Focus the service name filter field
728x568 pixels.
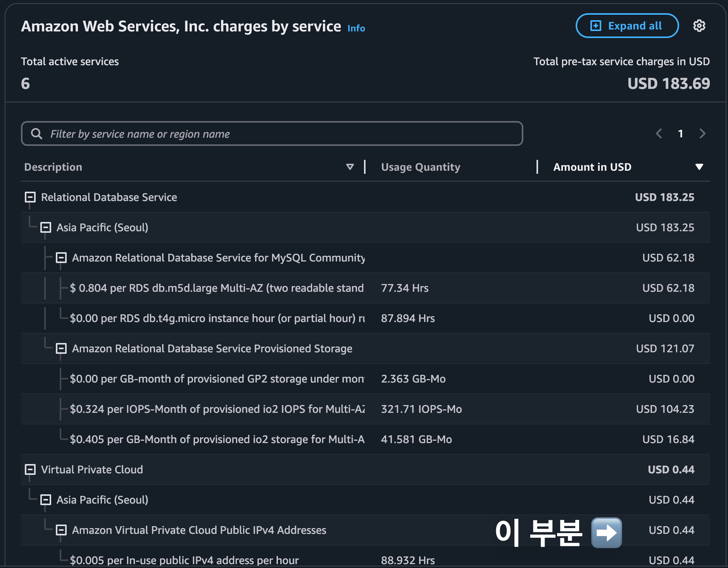point(272,134)
